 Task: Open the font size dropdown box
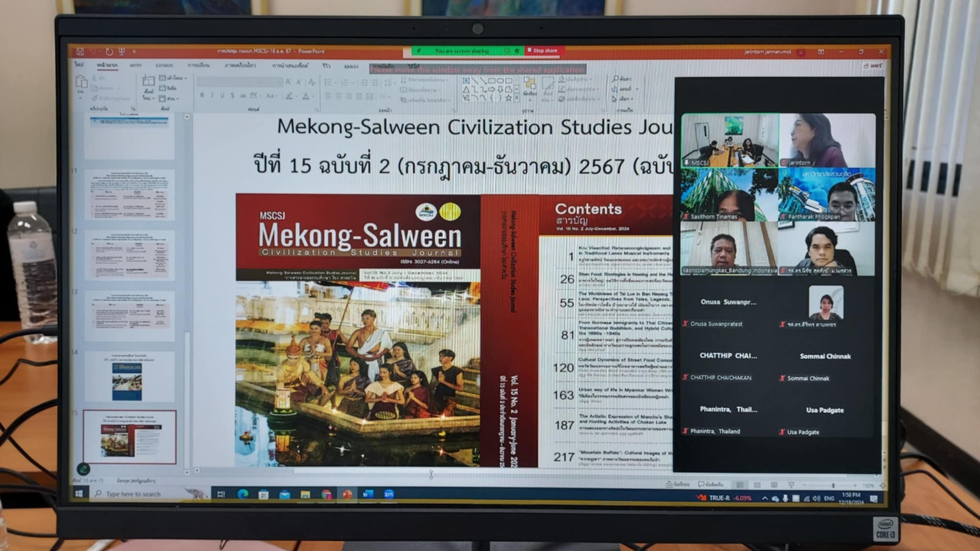point(272,82)
